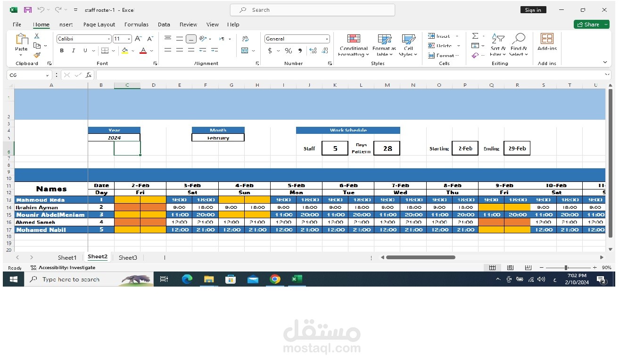Open the Page Layout ribbon tab
The height and width of the screenshot is (362, 644).
coord(99,25)
